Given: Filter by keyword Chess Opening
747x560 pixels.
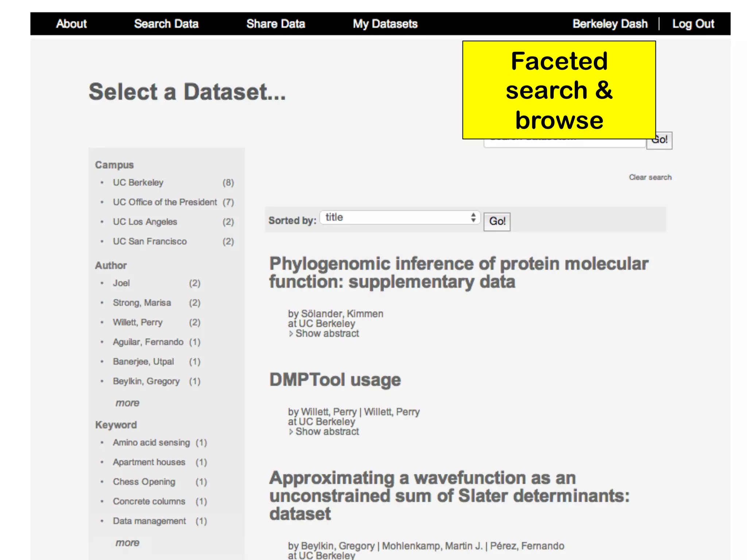Looking at the screenshot, I should click(x=144, y=482).
